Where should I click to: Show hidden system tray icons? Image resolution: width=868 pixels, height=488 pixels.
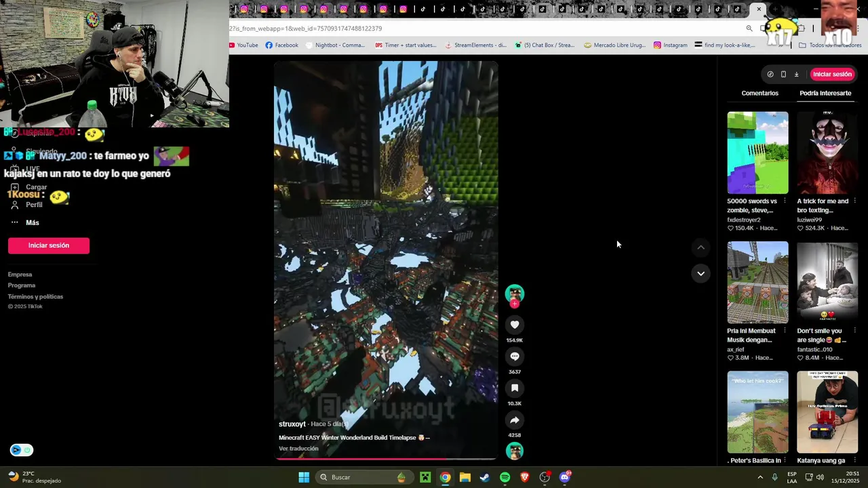coord(760,477)
